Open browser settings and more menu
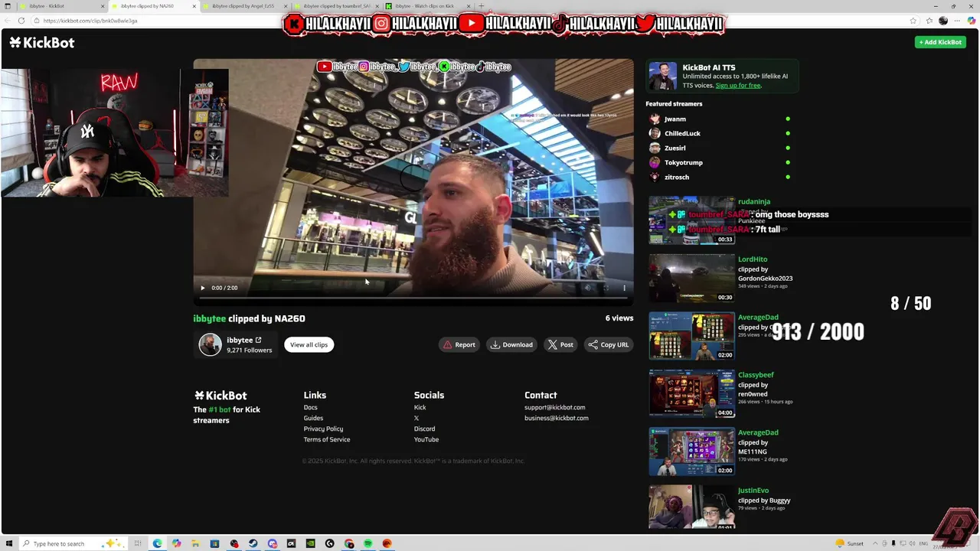980x551 pixels. (958, 21)
